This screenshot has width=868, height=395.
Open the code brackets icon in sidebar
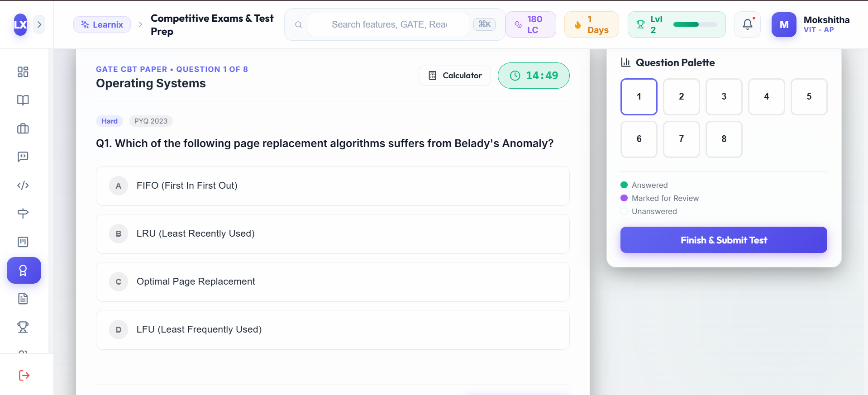click(x=23, y=185)
